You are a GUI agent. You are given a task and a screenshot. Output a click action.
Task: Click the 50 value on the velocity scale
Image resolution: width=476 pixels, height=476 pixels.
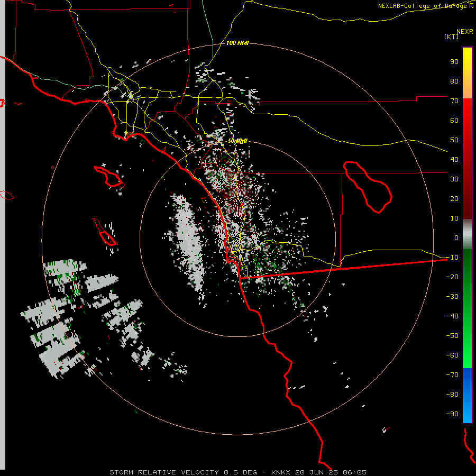454,140
